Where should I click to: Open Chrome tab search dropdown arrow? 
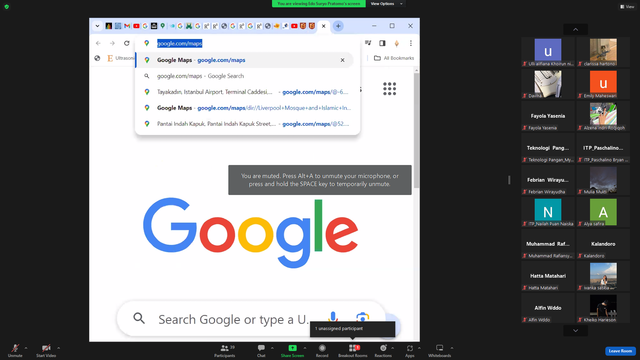[97, 26]
